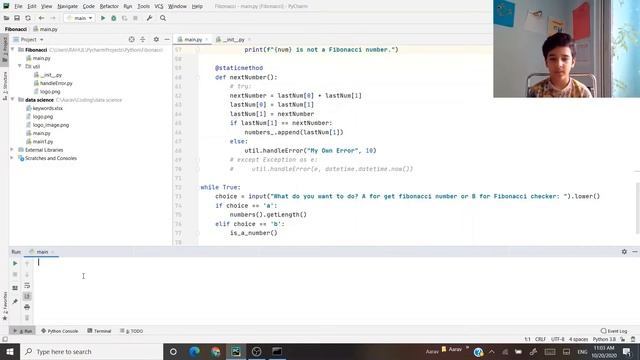This screenshot has width=640, height=360.
Task: Open the Terminal tool window
Action: pos(99,331)
